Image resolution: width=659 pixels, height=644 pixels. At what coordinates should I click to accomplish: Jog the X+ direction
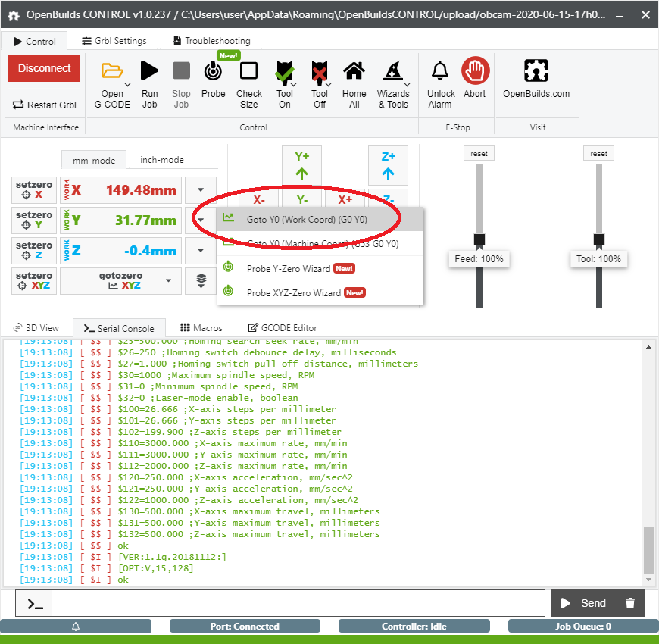pyautogui.click(x=345, y=199)
